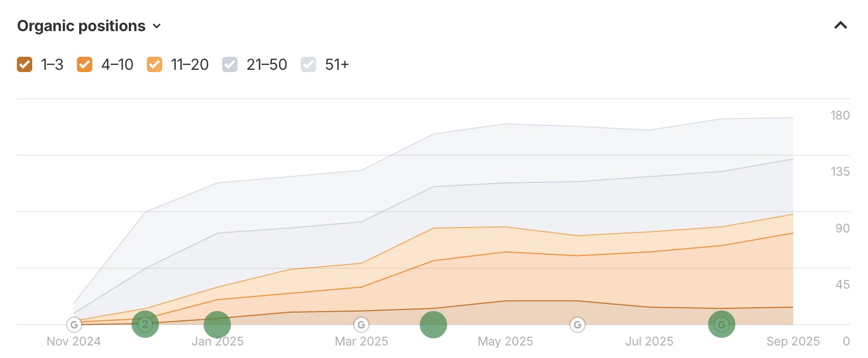Open the green Google update marker near Aug 2025

coord(722,324)
